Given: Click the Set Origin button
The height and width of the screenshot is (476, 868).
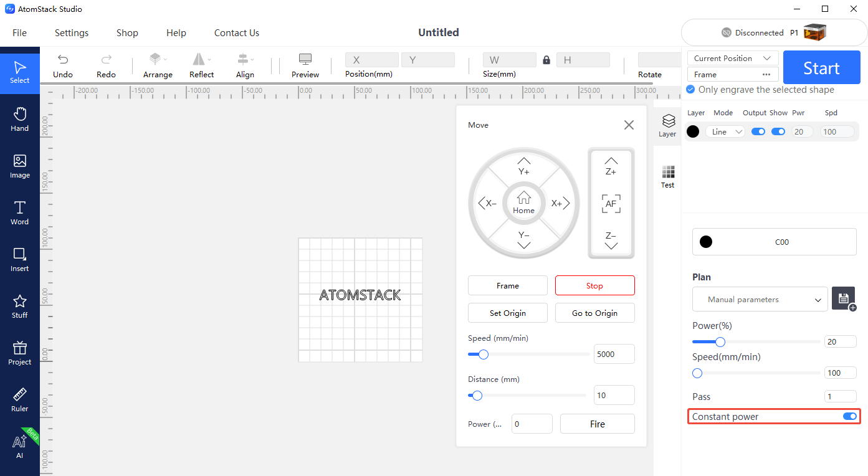Looking at the screenshot, I should click(508, 313).
